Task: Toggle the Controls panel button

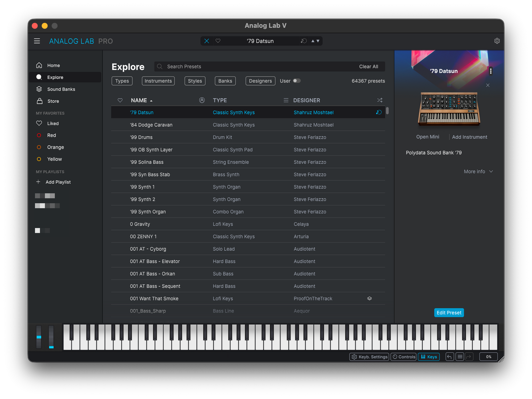Action: (404, 357)
